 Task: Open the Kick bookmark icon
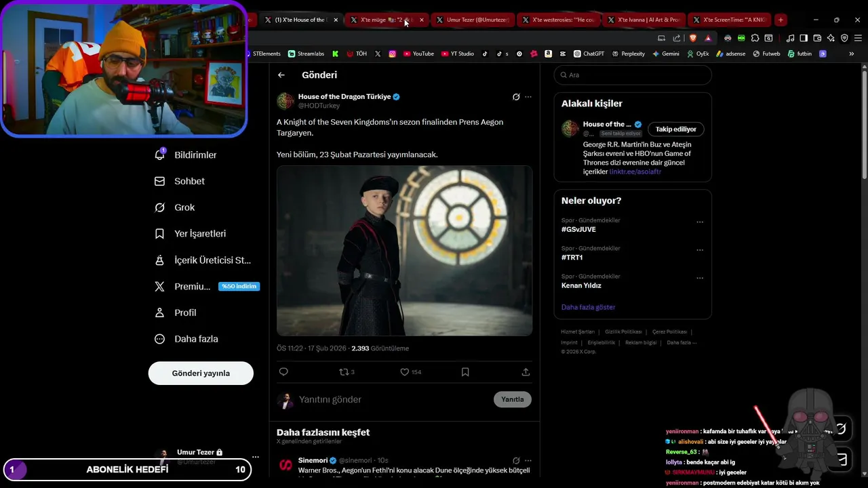[335, 54]
